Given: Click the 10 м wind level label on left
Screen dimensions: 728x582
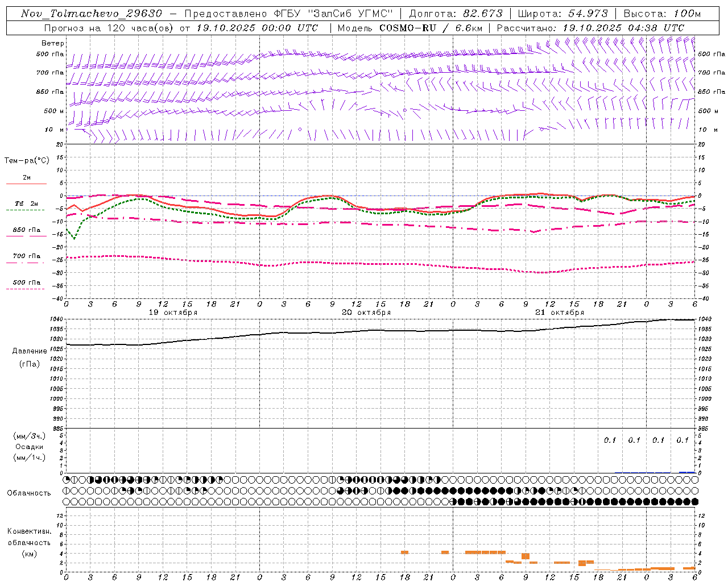Looking at the screenshot, I should 54,130.
